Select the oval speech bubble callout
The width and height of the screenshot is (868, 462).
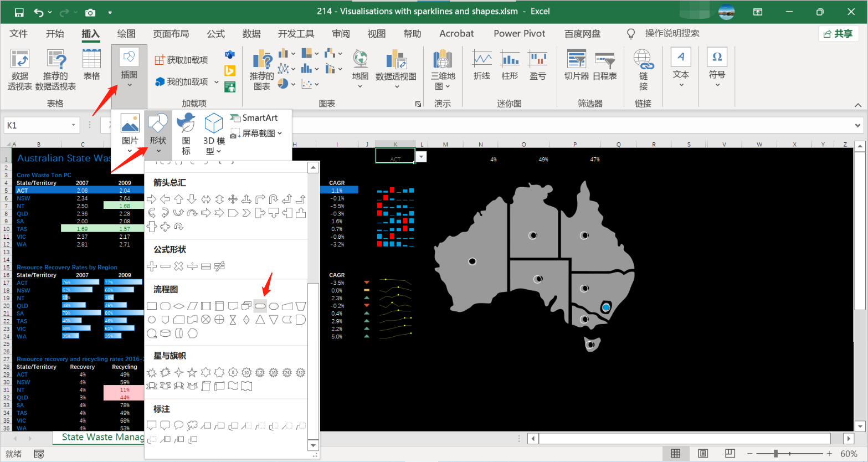(179, 425)
